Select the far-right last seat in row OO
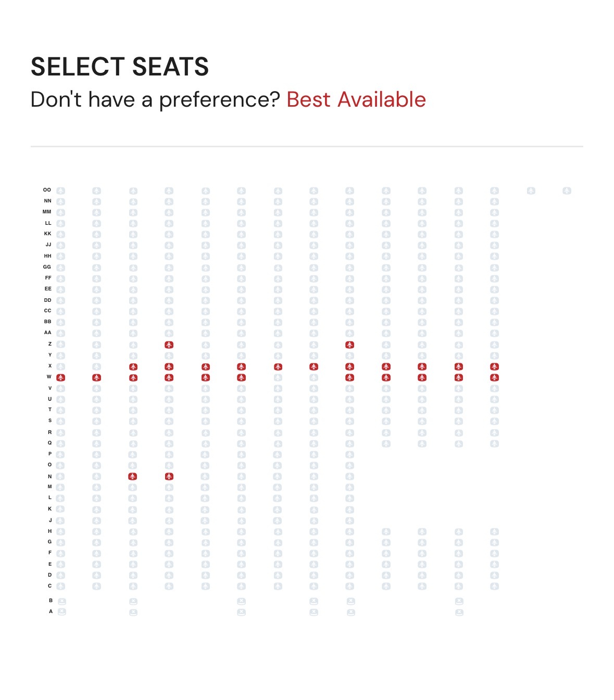The width and height of the screenshot is (614, 700). point(567,191)
